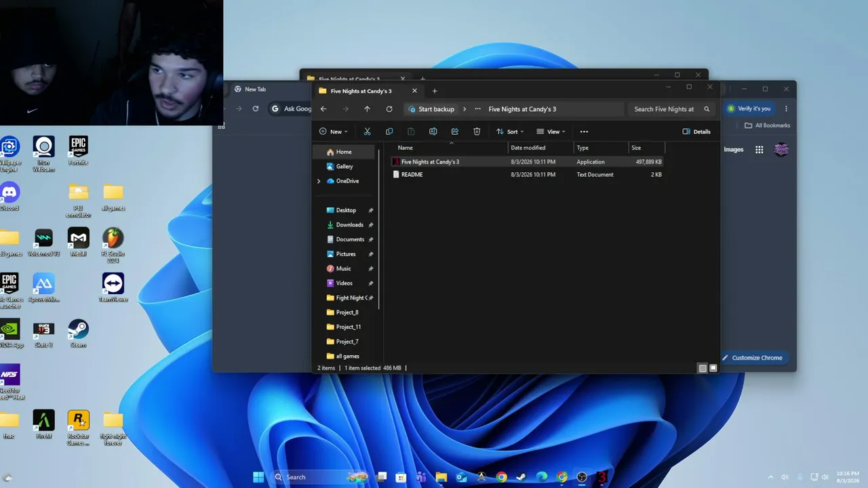
Task: Navigate up one folder level
Action: click(x=367, y=109)
